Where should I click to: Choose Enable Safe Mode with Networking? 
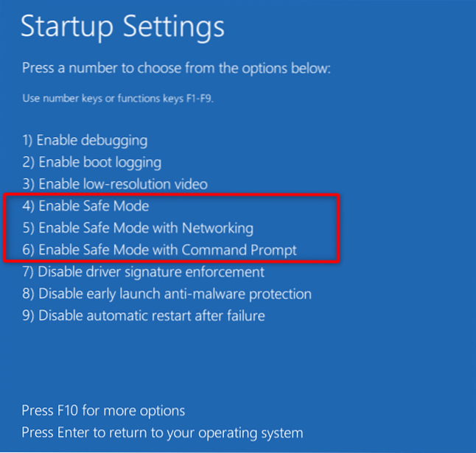[137, 228]
